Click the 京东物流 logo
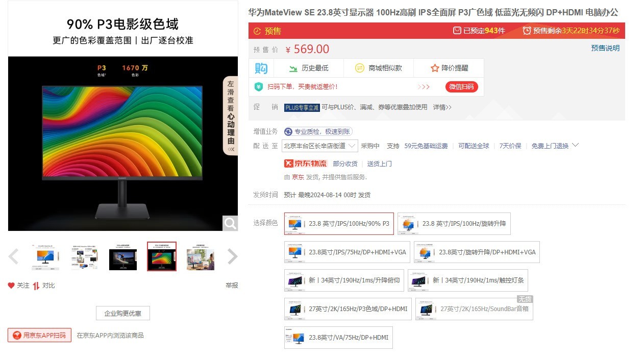The height and width of the screenshot is (355, 644). point(305,163)
